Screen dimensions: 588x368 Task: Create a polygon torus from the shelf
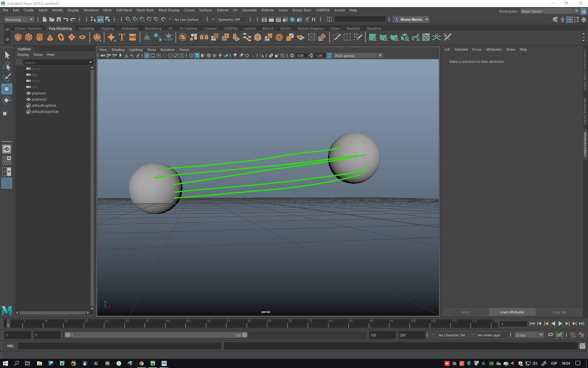point(61,37)
